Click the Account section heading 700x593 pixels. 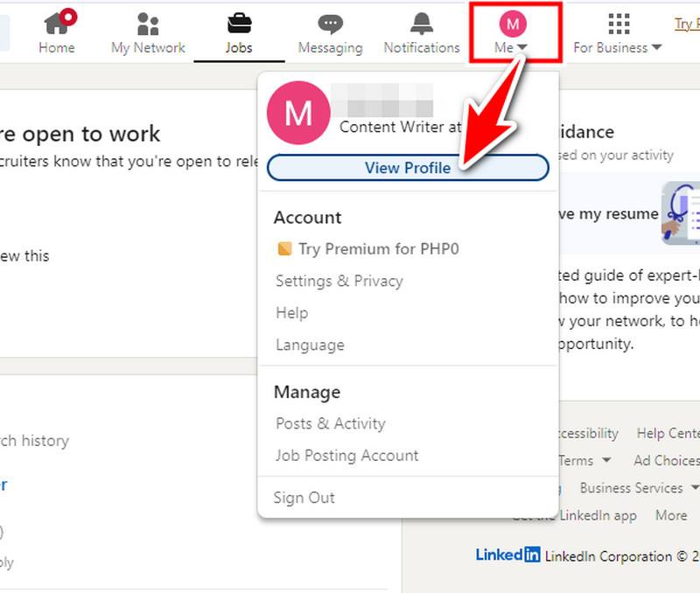tap(307, 217)
